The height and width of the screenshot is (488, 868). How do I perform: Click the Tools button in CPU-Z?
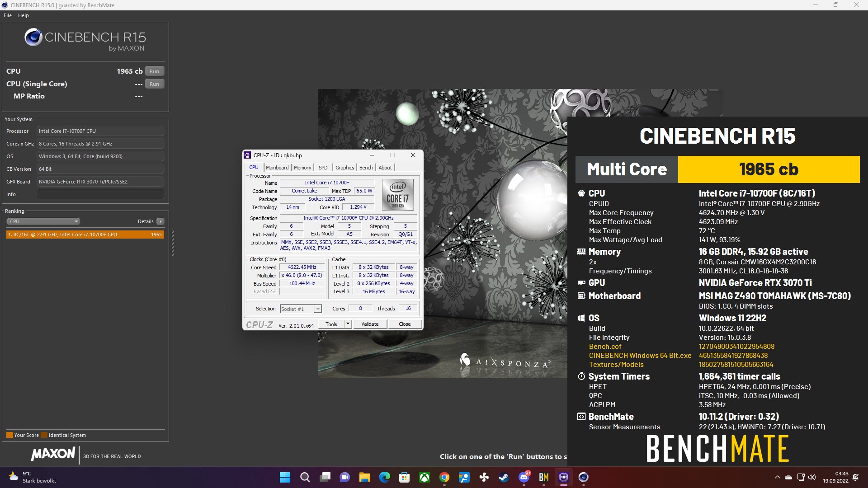tap(331, 324)
